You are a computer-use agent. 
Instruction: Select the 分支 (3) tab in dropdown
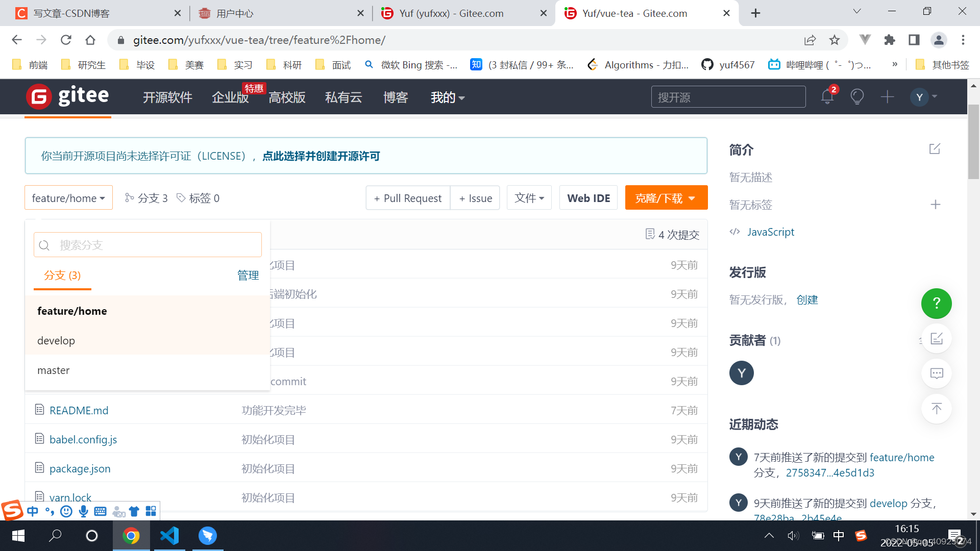click(x=62, y=275)
